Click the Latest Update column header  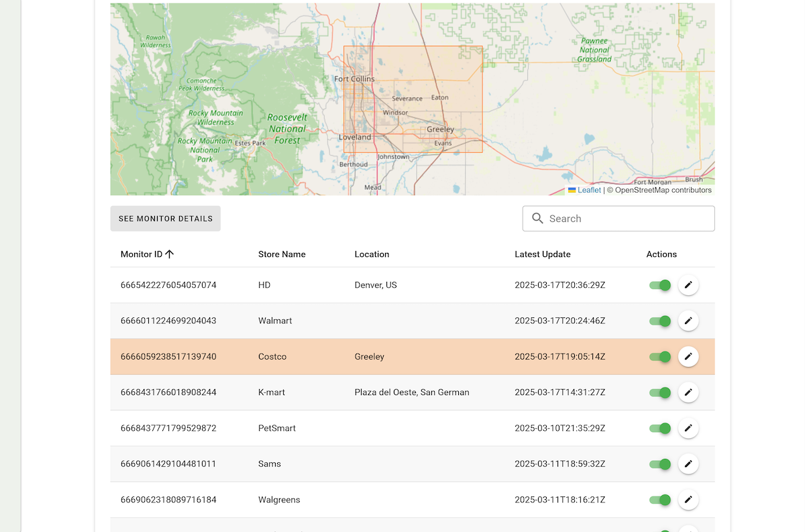tap(543, 254)
